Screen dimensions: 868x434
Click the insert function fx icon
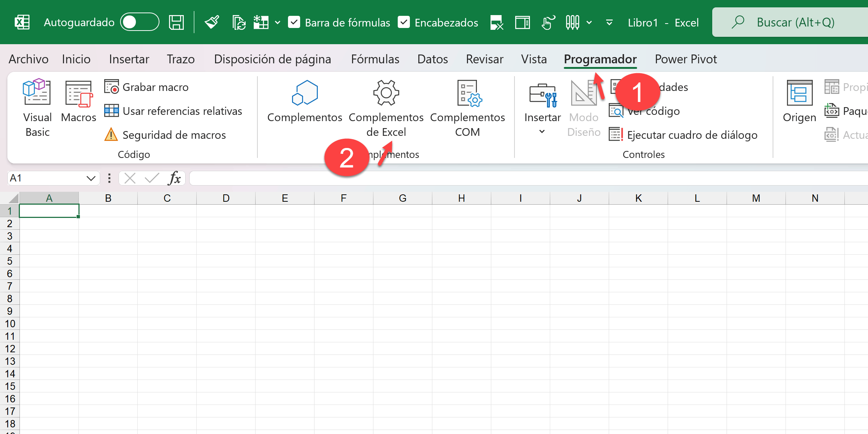click(x=174, y=179)
